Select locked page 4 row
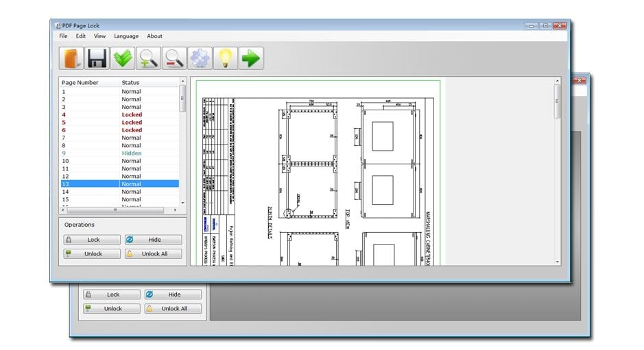The height and width of the screenshot is (350, 644). [120, 114]
